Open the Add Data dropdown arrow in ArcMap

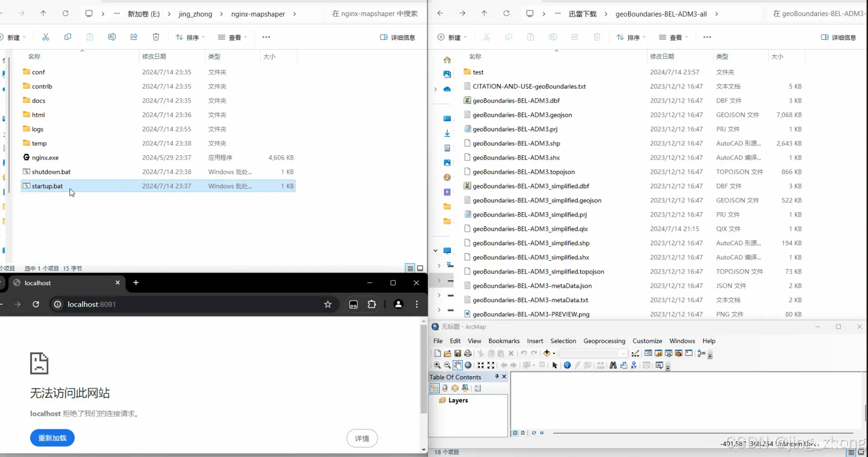[554, 354]
